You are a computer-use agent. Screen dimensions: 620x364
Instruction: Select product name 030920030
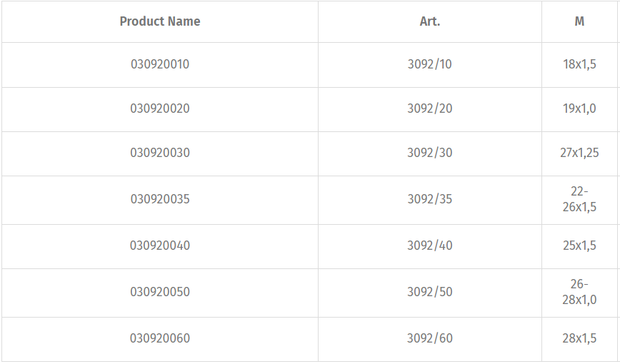point(160,153)
